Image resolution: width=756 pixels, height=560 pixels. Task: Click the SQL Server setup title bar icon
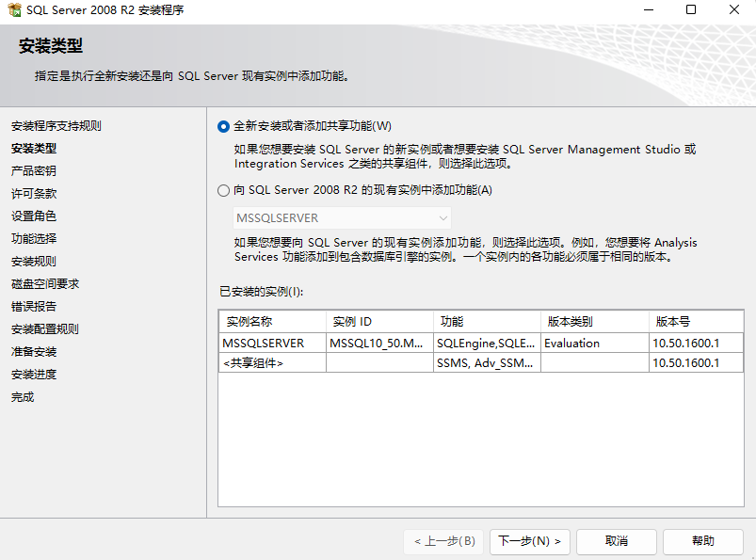coord(14,9)
